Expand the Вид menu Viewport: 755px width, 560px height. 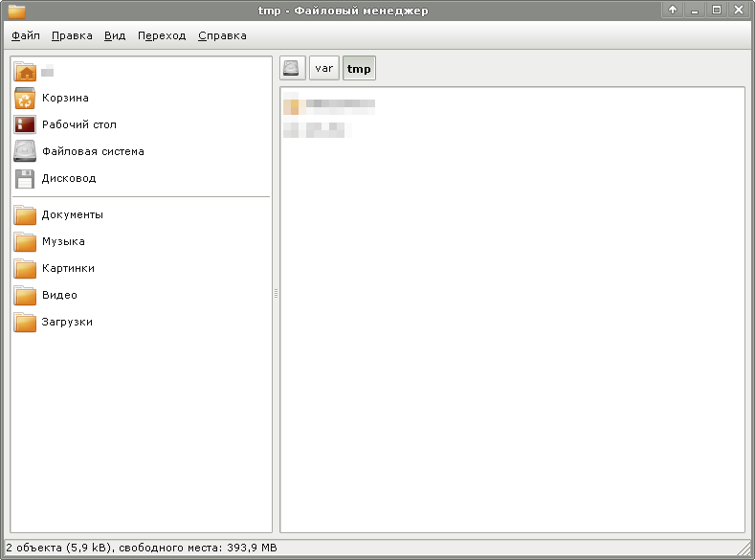[x=115, y=35]
